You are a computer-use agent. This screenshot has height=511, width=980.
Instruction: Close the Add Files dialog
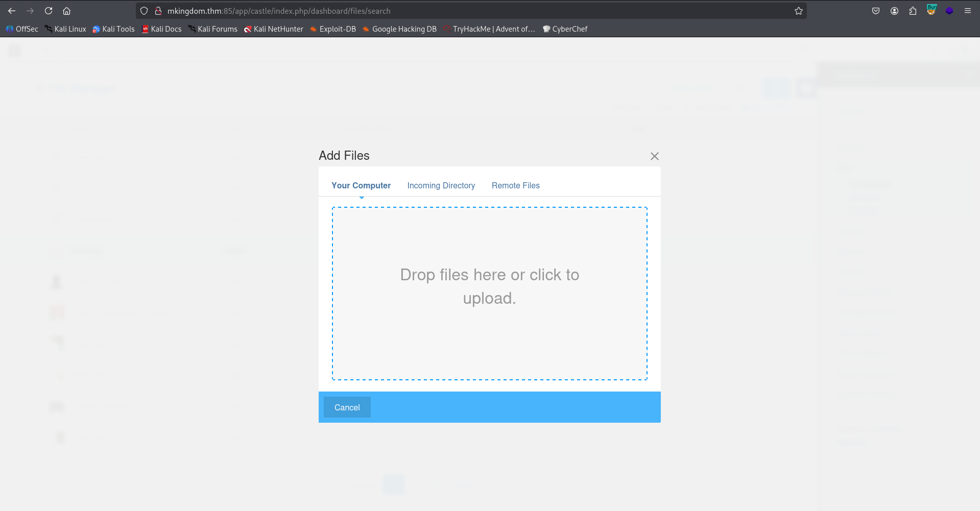coord(654,156)
